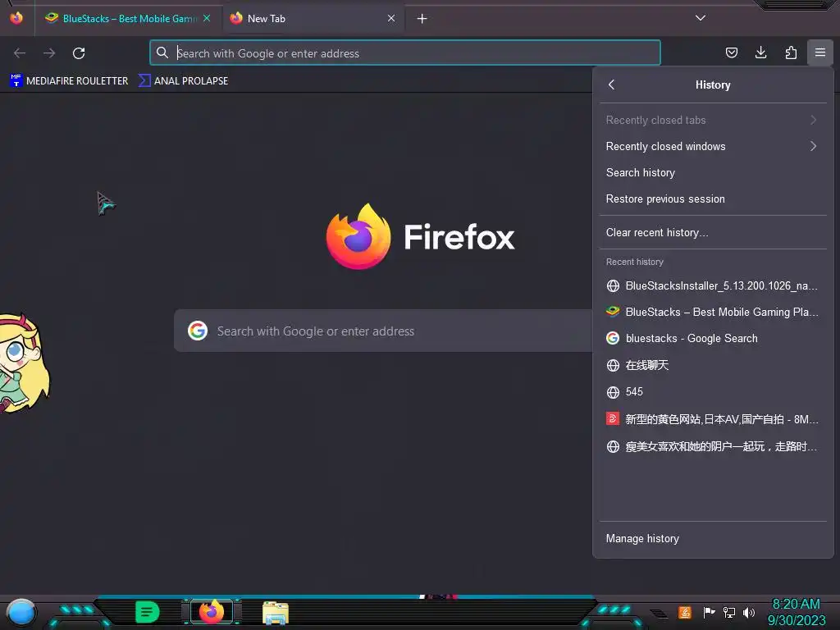Screen dimensions: 840x630
Task: Click the address bar search magnifier icon
Action: click(x=162, y=52)
